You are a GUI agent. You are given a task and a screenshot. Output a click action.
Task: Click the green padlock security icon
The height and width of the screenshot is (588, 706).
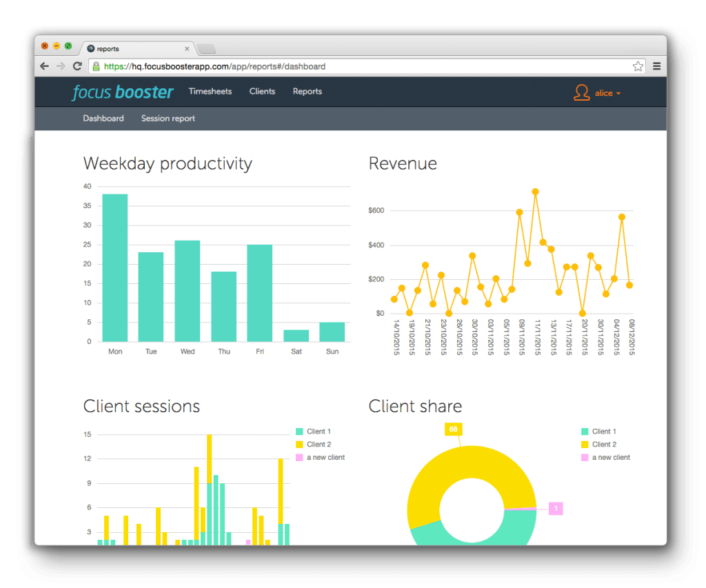click(x=96, y=67)
